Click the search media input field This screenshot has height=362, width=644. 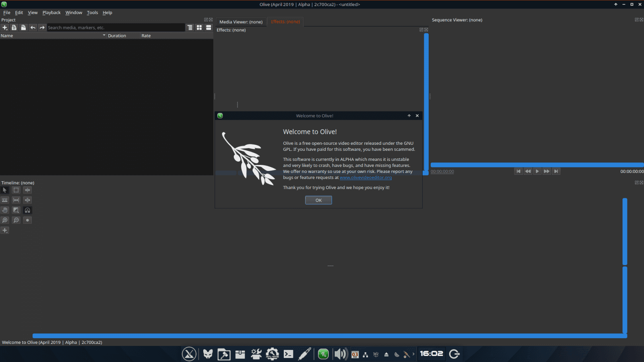[x=116, y=27]
